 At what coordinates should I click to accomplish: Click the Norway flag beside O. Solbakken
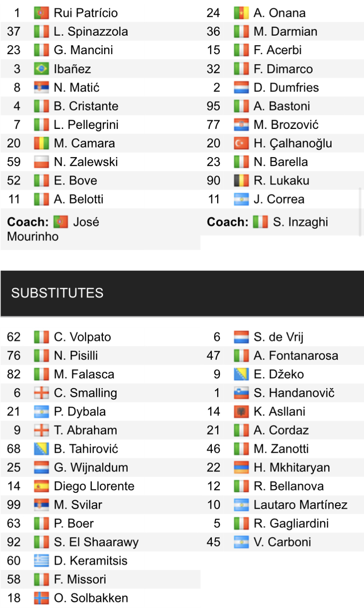click(41, 598)
